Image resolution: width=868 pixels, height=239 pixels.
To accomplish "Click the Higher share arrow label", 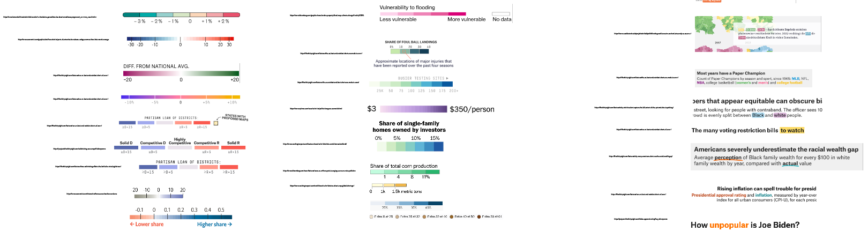I will click(x=214, y=225).
